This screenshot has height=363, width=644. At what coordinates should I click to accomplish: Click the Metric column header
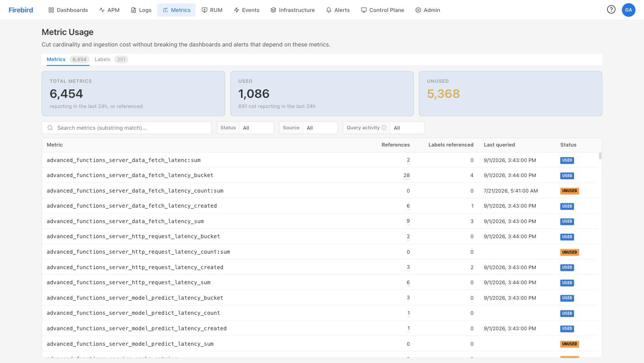(55, 145)
